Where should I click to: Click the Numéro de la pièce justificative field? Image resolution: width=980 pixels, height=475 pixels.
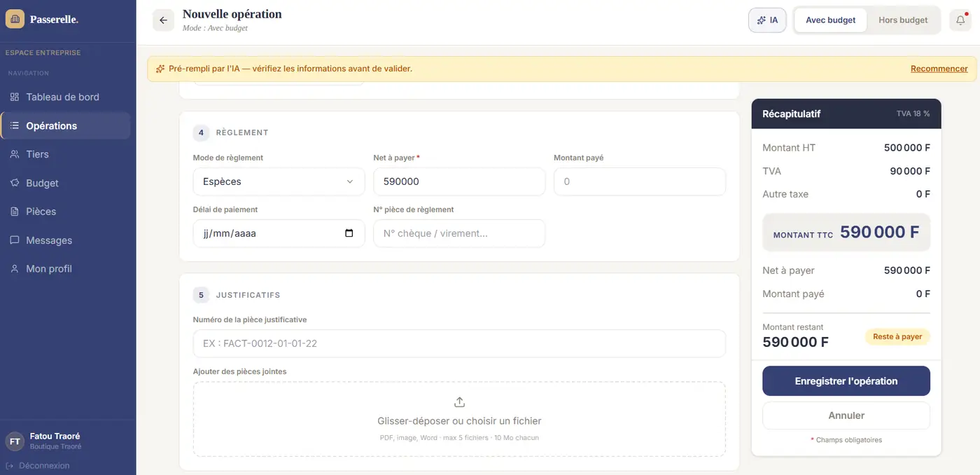459,343
